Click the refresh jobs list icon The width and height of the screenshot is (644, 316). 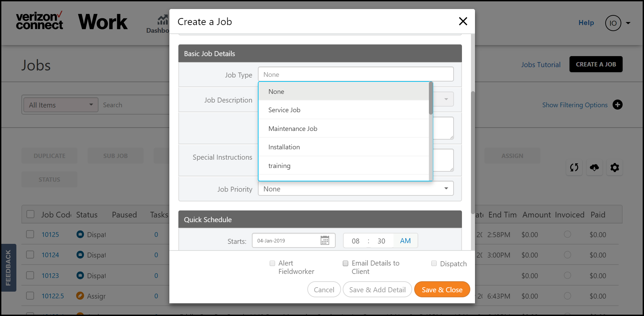click(574, 167)
